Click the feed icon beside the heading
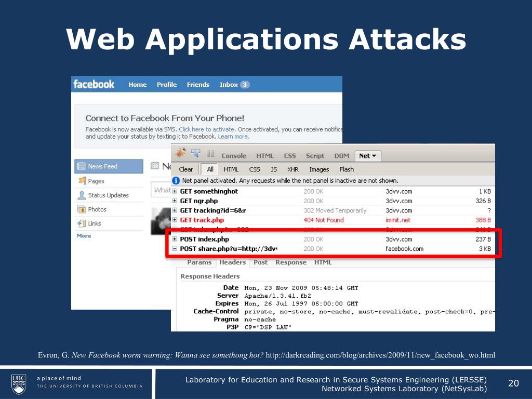The height and width of the screenshot is (399, 532). 155,166
